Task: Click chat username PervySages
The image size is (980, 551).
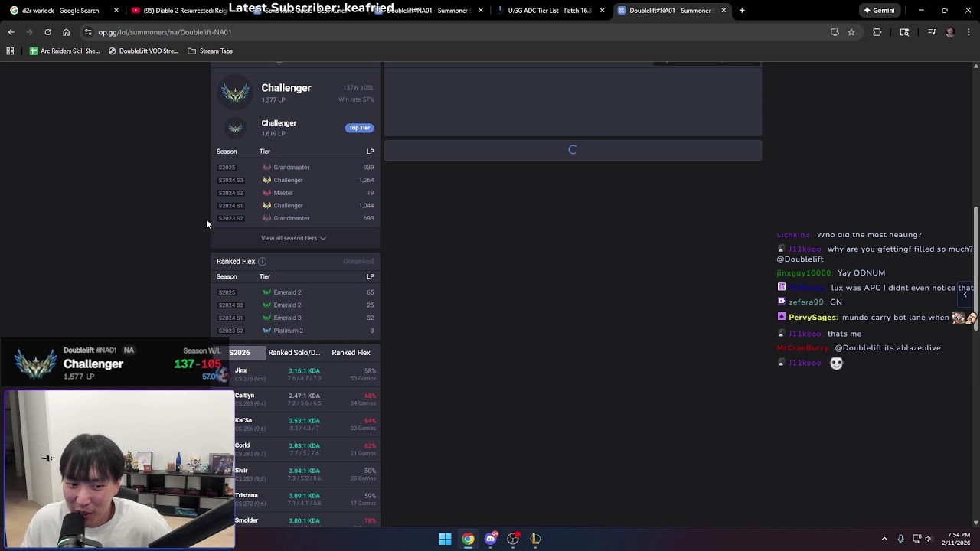Action: (812, 318)
